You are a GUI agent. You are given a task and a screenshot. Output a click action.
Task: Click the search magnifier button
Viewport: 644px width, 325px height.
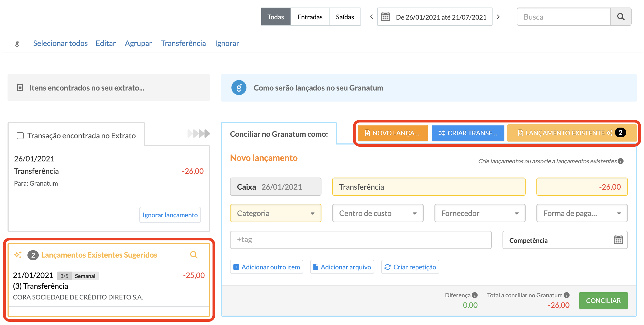[x=621, y=17]
